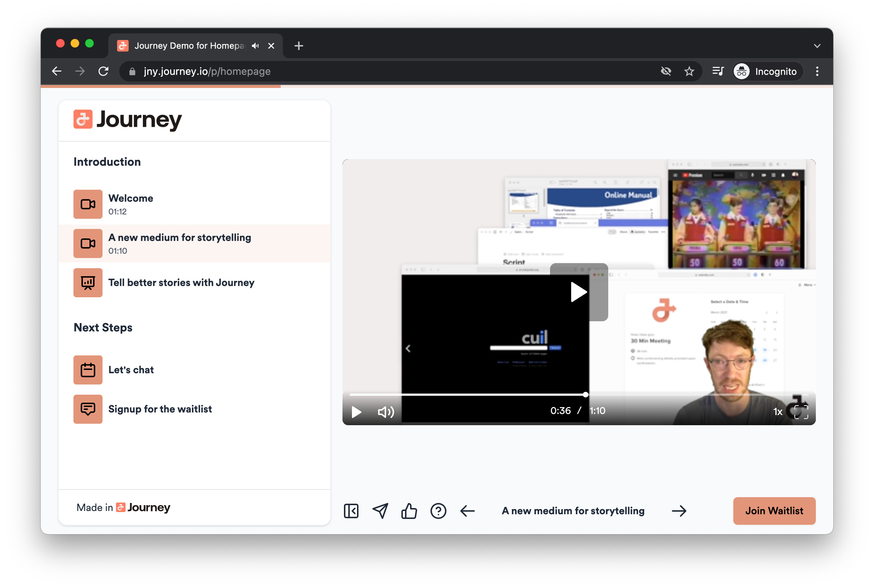Follow the Made in Journey link
This screenshot has height=588, width=874.
[123, 507]
